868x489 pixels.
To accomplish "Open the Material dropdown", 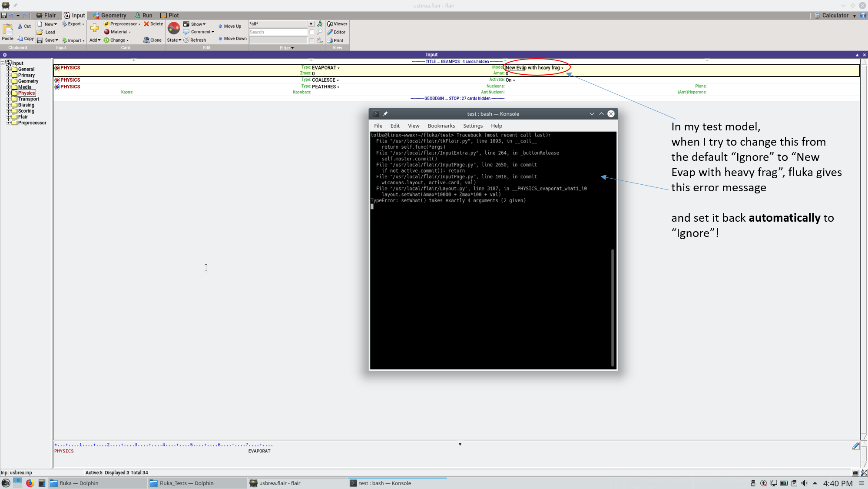I will coord(117,32).
